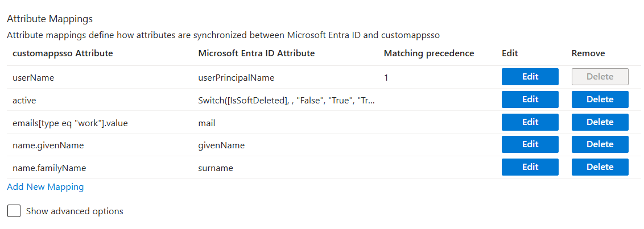Click the disabled Delete button for userName

pos(600,77)
